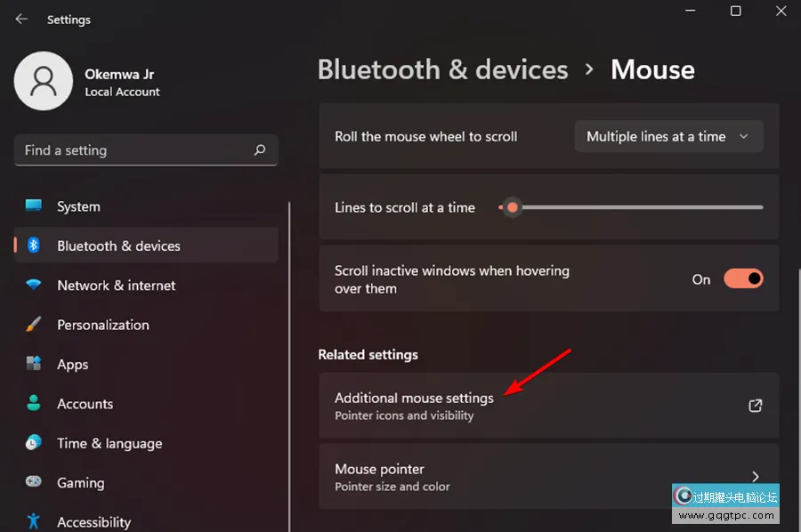Click the Accounts person icon
The width and height of the screenshot is (801, 532).
[x=34, y=403]
